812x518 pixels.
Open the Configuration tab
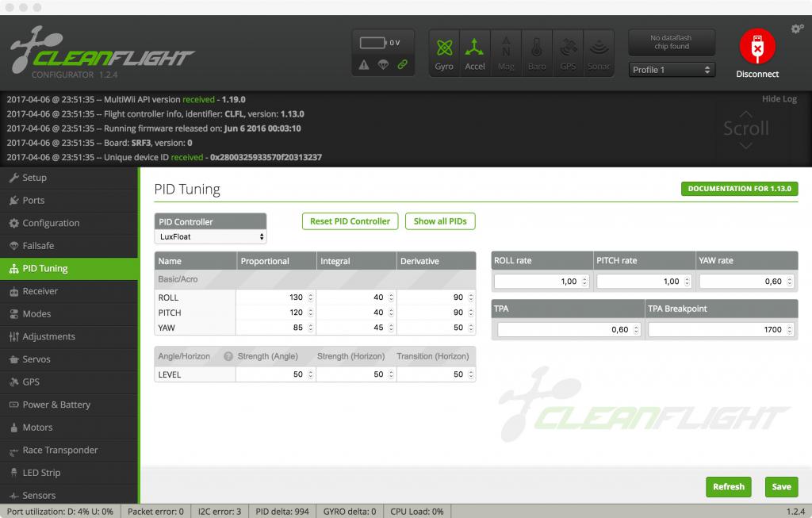point(69,223)
